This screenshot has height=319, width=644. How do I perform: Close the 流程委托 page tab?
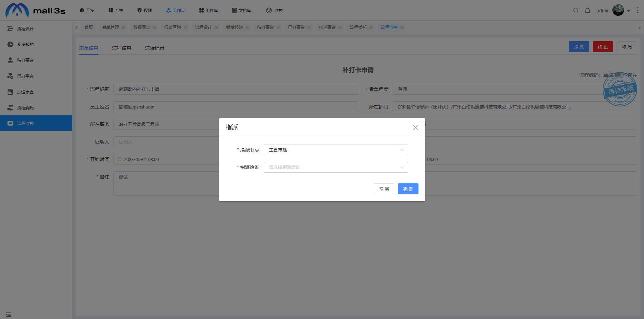(371, 27)
